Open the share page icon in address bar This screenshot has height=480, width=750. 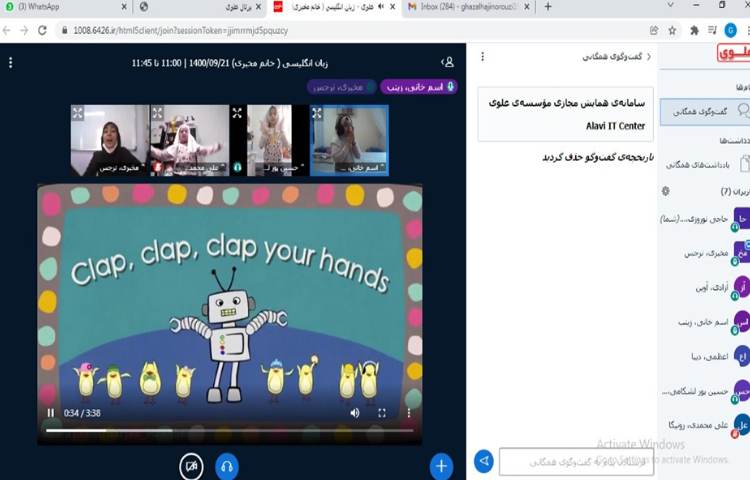(654, 31)
